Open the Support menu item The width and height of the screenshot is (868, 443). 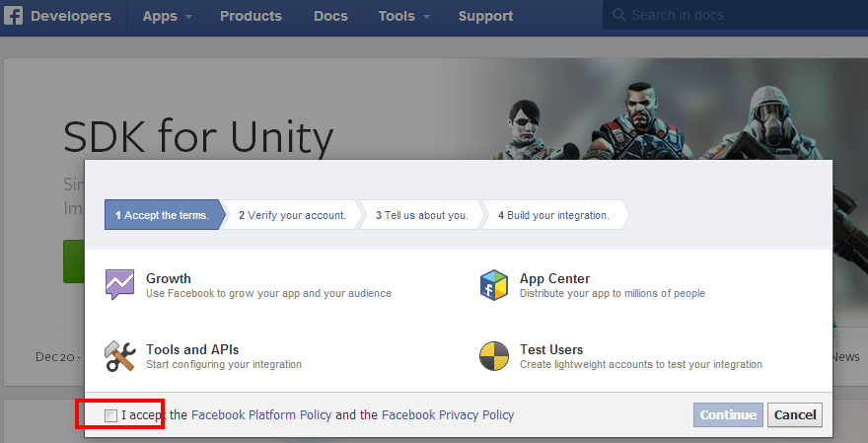(485, 16)
